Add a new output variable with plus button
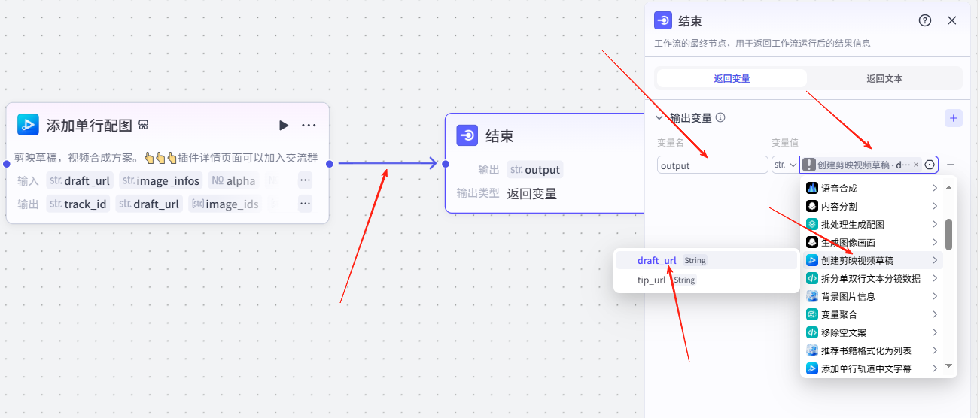The width and height of the screenshot is (980, 418). point(953,118)
